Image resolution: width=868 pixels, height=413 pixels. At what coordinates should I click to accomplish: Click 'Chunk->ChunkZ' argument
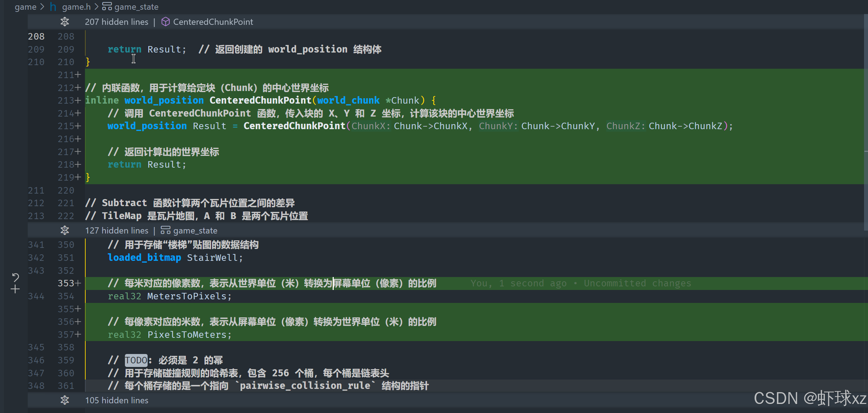(x=685, y=126)
